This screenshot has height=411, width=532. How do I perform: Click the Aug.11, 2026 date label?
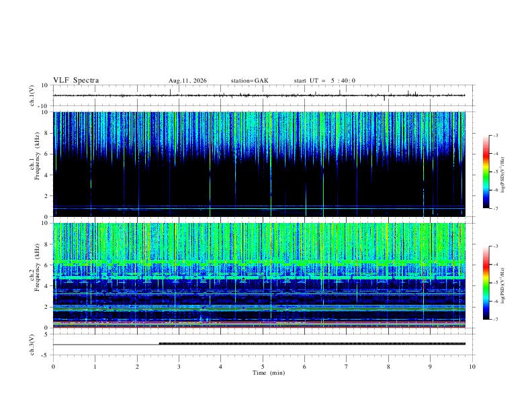tap(187, 81)
